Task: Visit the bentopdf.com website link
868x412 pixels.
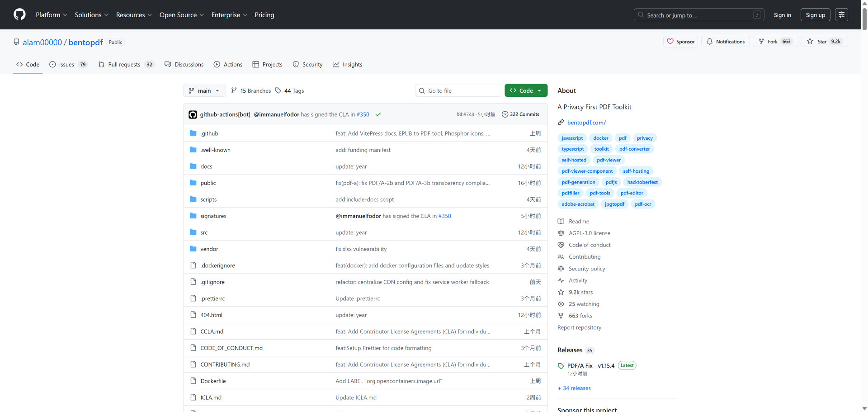Action: [x=586, y=122]
